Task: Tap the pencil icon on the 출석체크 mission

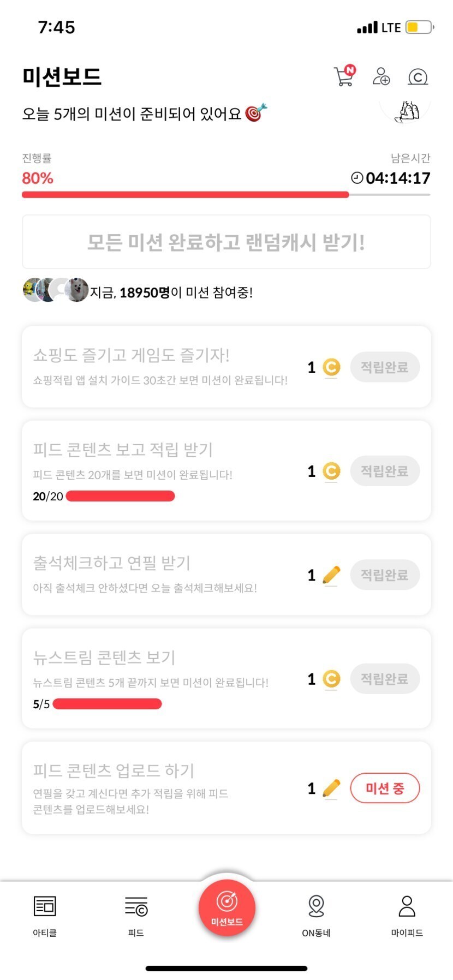Action: point(331,575)
